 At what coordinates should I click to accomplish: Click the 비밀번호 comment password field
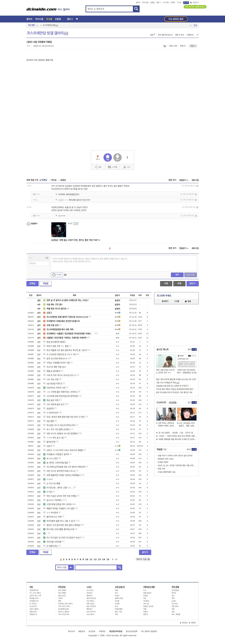[x=39, y=263]
